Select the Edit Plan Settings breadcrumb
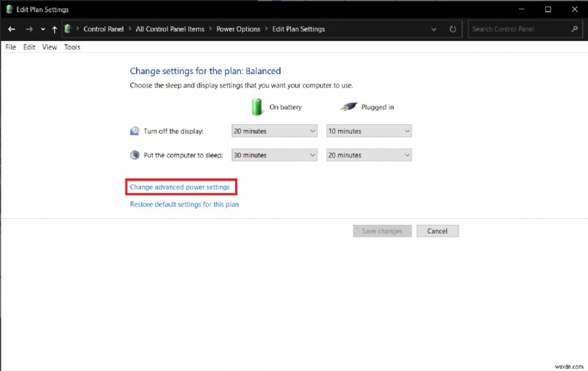This screenshot has width=588, height=371. point(298,29)
